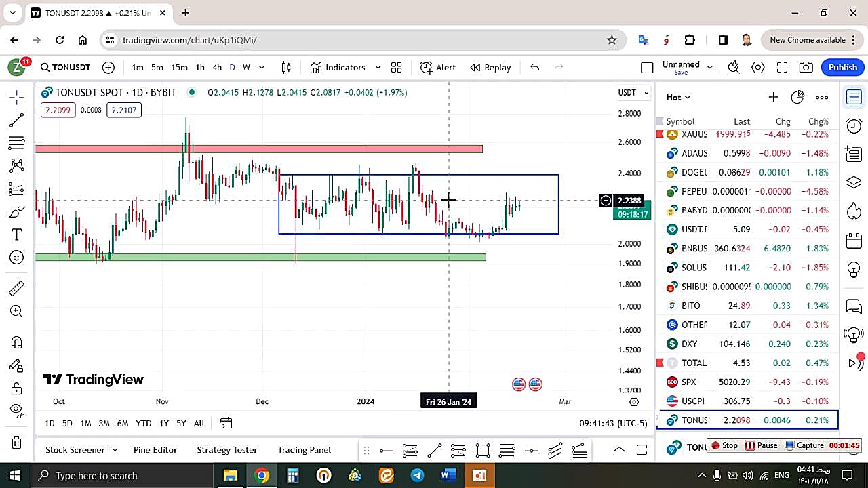
Task: Open watchlist advanced view pie icon
Action: (x=797, y=97)
